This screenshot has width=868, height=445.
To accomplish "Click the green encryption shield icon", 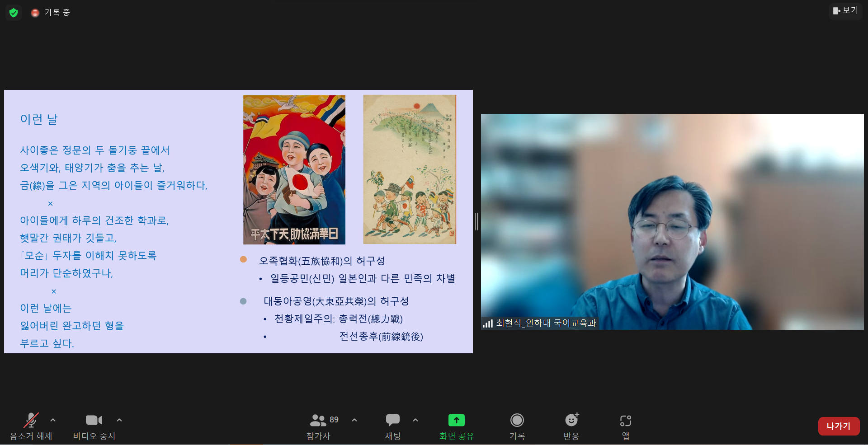I will [x=14, y=13].
